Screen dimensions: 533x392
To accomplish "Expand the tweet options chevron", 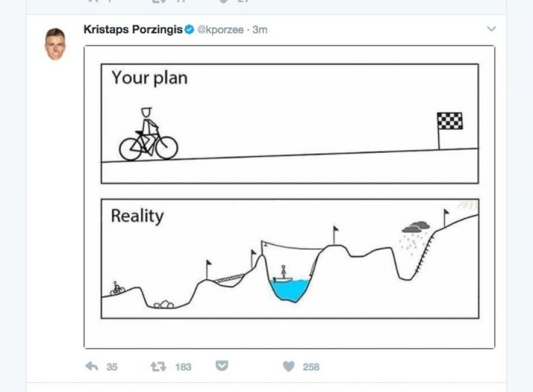I will (491, 29).
